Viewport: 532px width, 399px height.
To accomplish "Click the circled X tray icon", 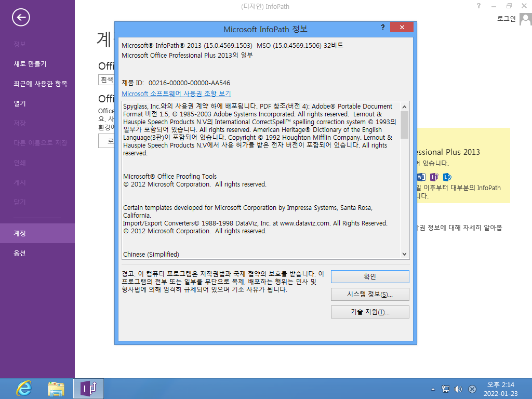I will click(x=472, y=389).
